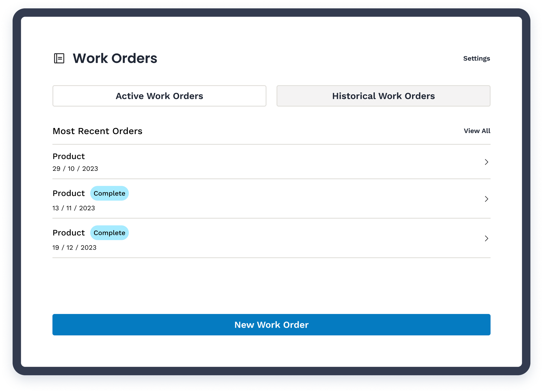Screen dimensions: 543x392
Task: Click the first Product order title
Action: pyautogui.click(x=69, y=156)
